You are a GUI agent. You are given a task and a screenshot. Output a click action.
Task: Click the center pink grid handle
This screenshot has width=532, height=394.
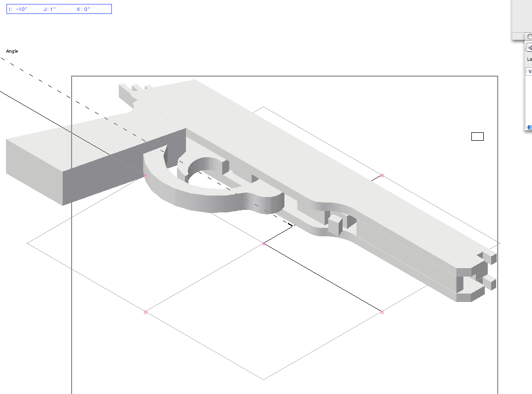(264, 244)
